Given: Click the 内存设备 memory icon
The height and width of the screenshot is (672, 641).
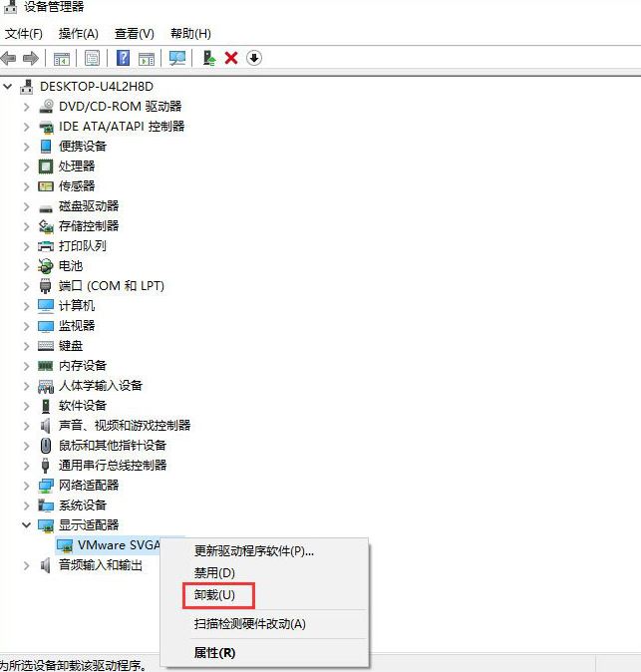Looking at the screenshot, I should click(46, 366).
